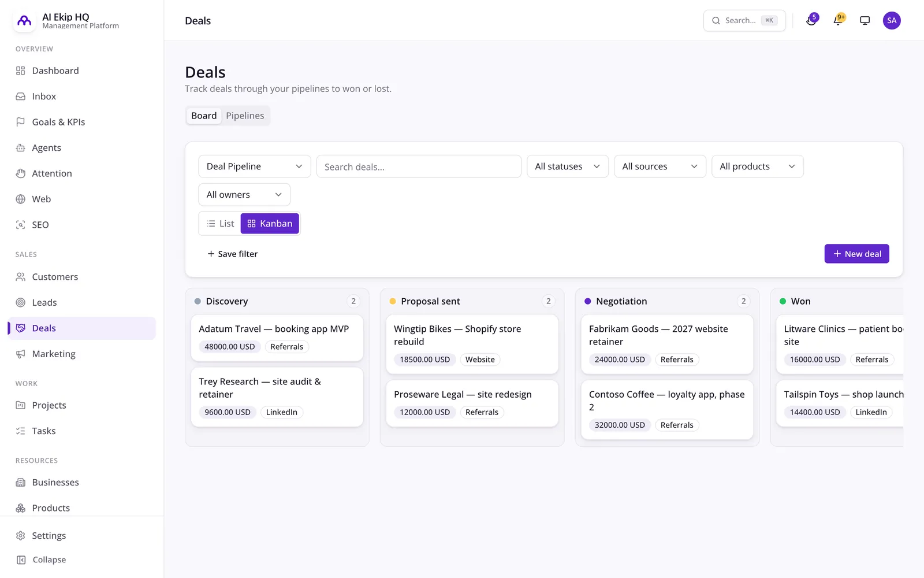Open the Marketing page

click(x=82, y=354)
